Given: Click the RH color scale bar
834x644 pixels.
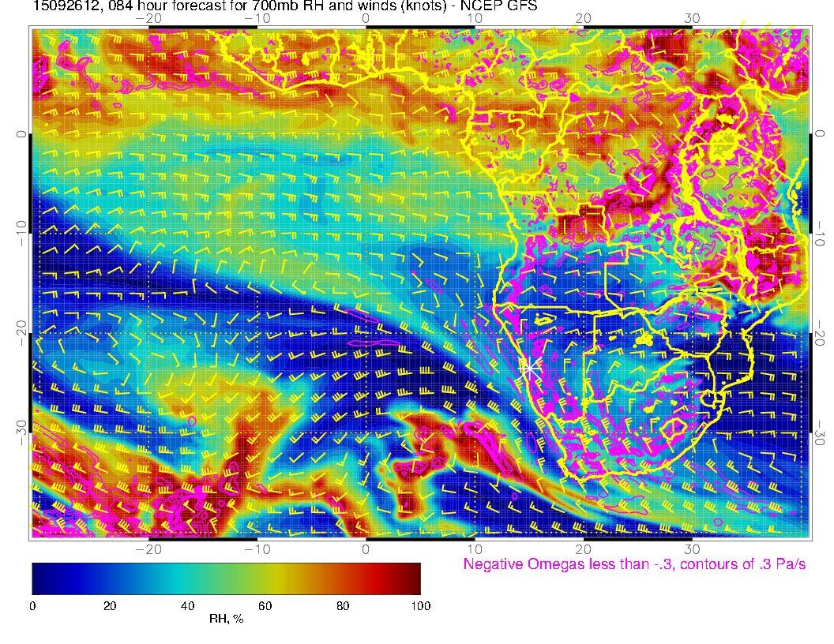Looking at the screenshot, I should (226, 578).
